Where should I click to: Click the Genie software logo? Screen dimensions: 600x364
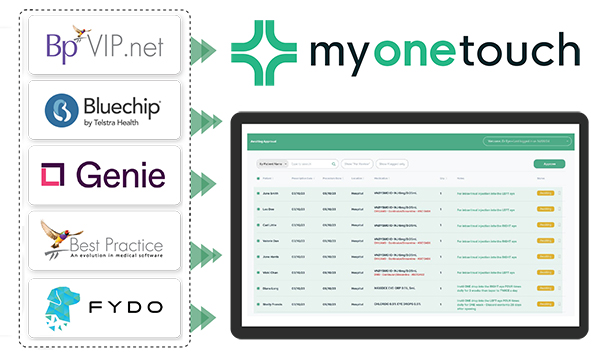click(104, 175)
